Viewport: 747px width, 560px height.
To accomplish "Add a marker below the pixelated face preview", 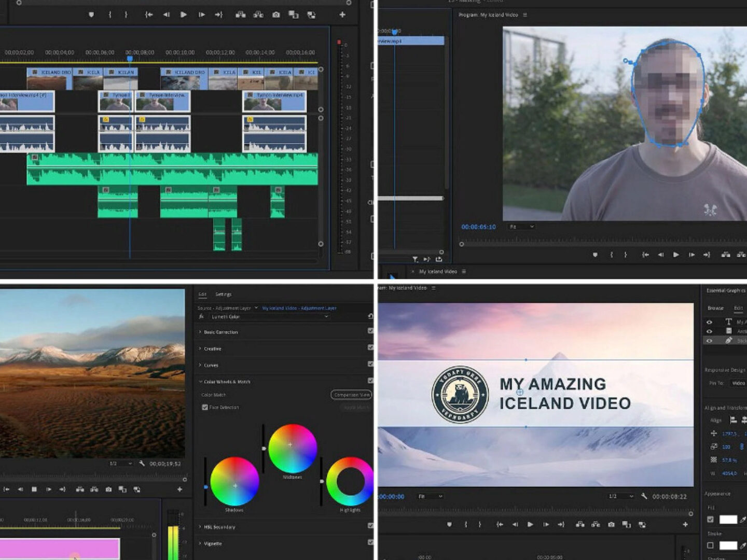I will pyautogui.click(x=595, y=255).
